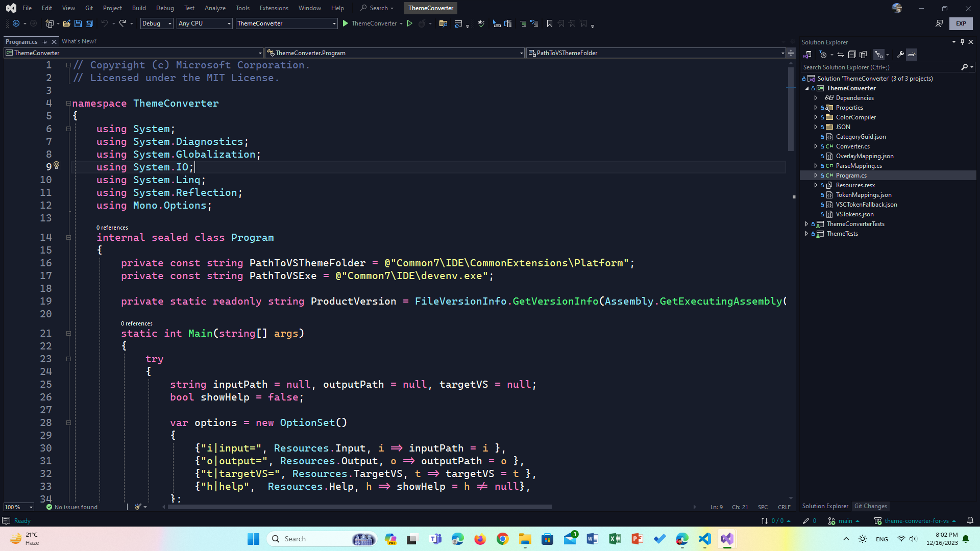Collapse the Main method fold marker
980x551 pixels.
[x=68, y=334]
